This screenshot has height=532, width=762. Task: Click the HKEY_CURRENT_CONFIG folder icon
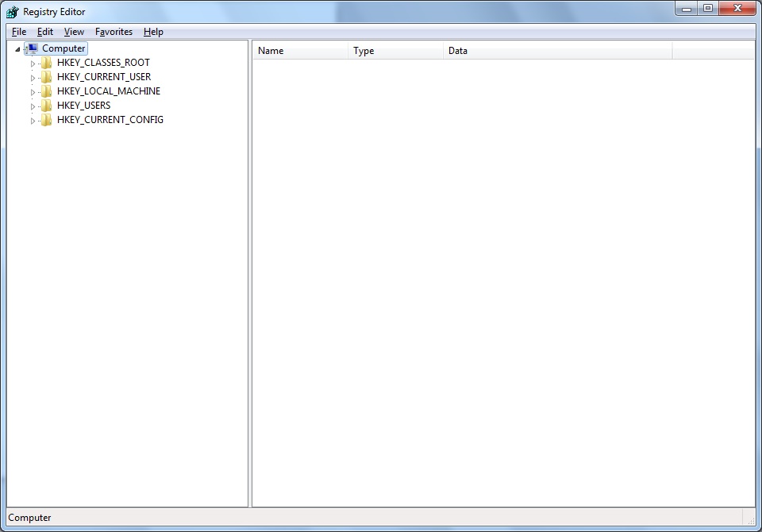pyautogui.click(x=47, y=120)
